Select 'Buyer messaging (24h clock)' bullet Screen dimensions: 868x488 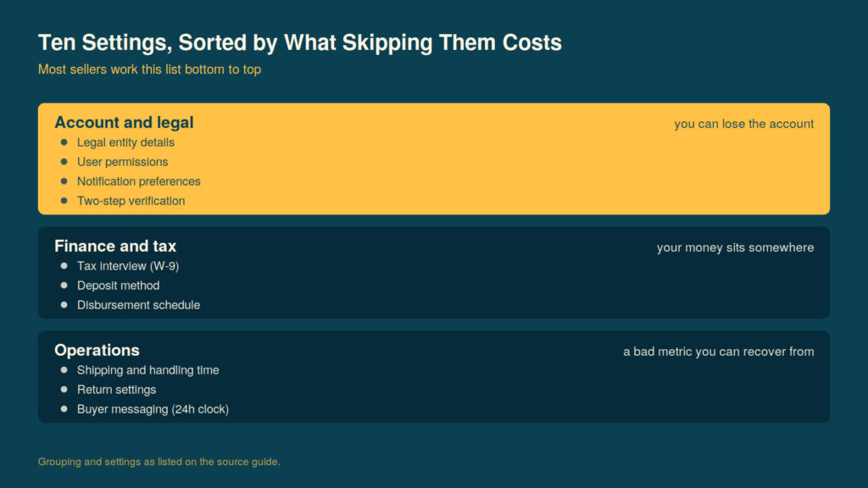[x=153, y=409]
